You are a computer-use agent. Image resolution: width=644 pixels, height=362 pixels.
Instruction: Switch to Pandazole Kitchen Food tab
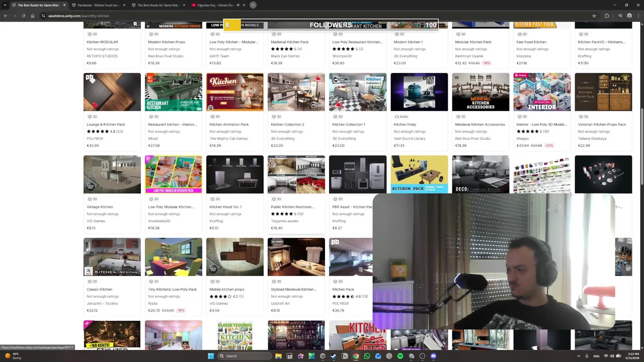tap(99, 5)
